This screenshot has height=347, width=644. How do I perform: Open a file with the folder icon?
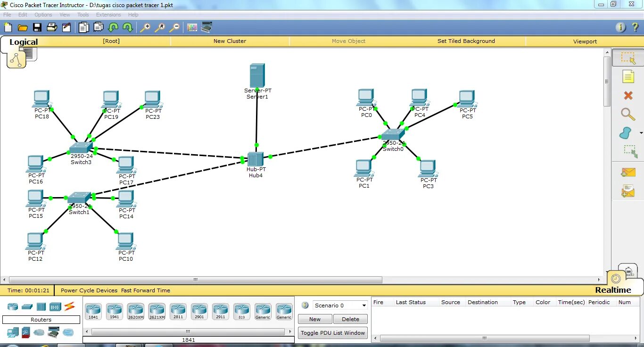[23, 27]
